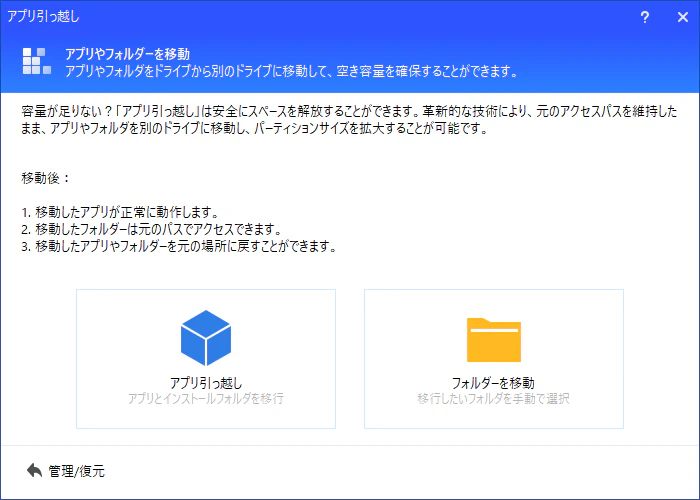Click the window title アプリ引っ越し

(43, 17)
